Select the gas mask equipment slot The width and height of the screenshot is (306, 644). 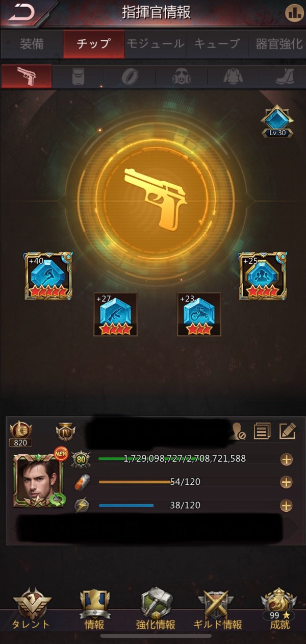tap(182, 77)
